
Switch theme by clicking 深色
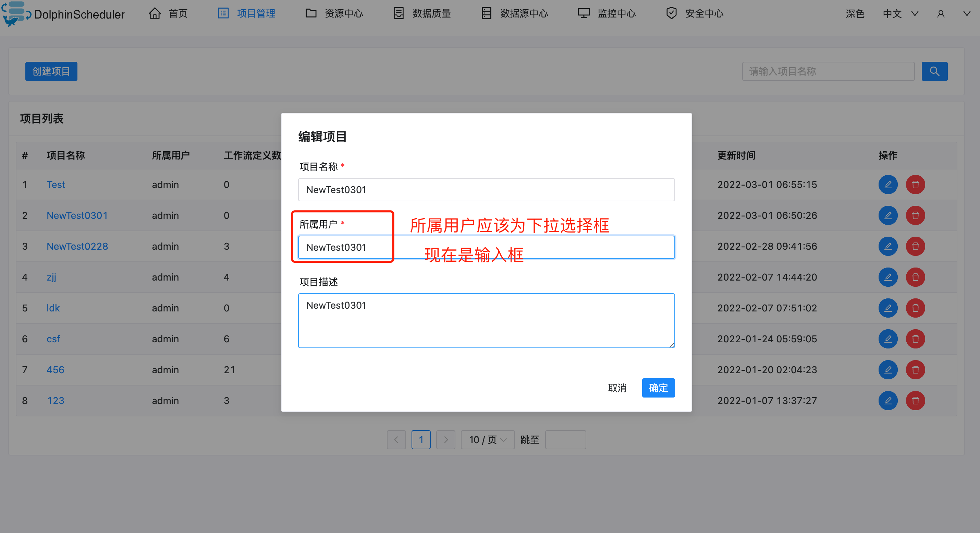(855, 14)
